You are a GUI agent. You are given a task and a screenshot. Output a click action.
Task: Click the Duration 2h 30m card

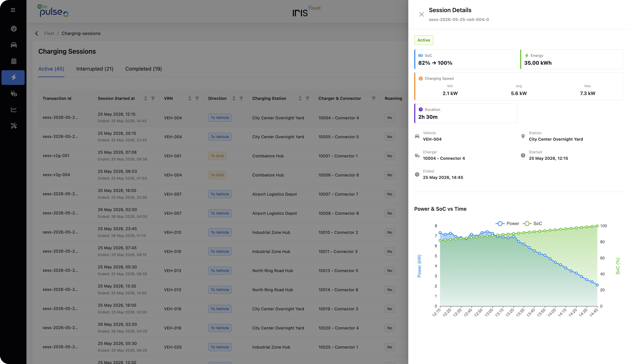pos(465,113)
